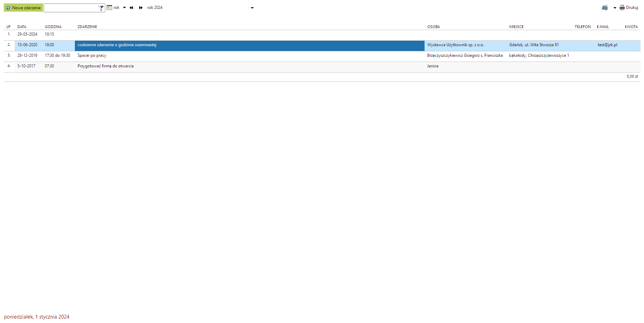The width and height of the screenshot is (644, 323).
Task: Select the 10:15 time cell
Action: 49,34
